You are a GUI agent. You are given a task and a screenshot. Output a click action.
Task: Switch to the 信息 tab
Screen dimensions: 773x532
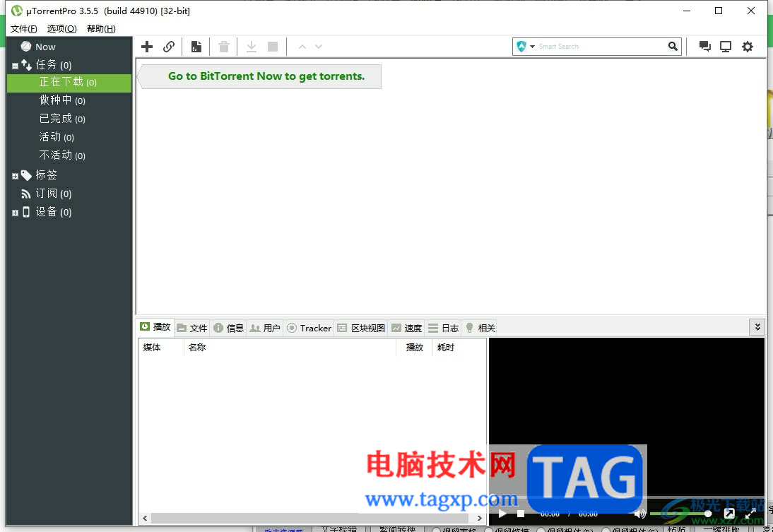coord(229,328)
